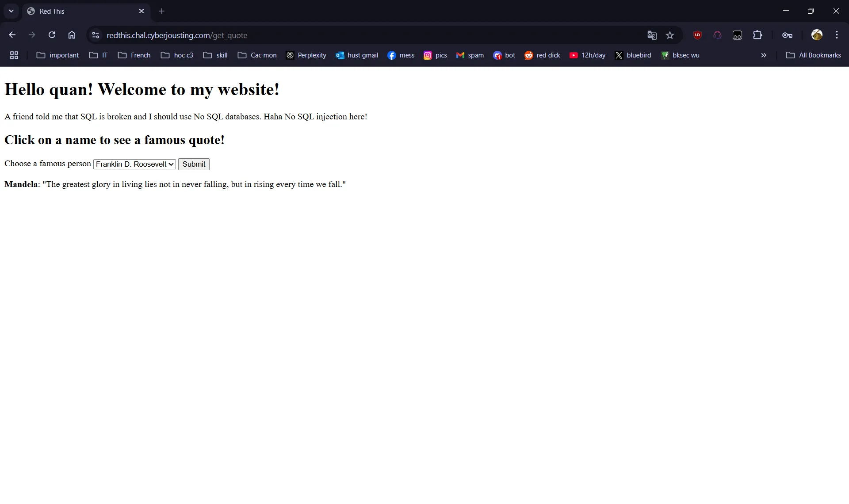Open uBlock Origin extension icon

coord(697,35)
